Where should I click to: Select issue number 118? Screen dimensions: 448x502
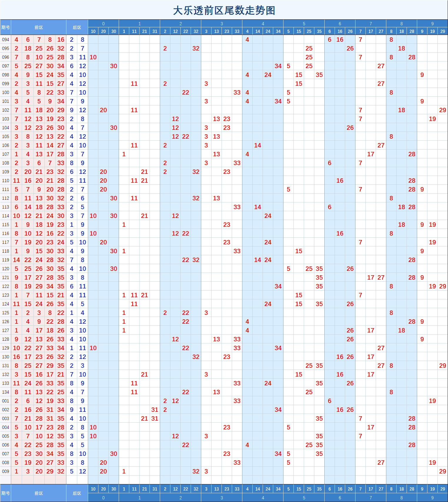tap(6, 251)
